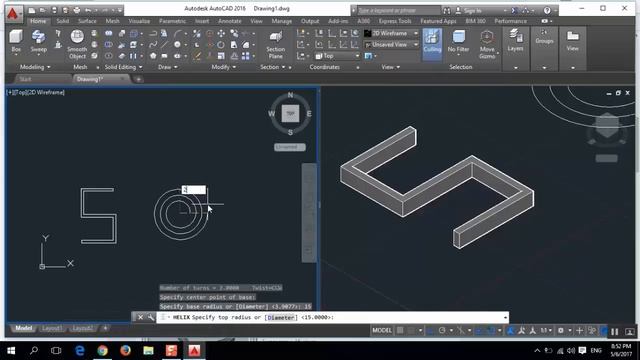Open the Annotate ribbon tab

230,21
